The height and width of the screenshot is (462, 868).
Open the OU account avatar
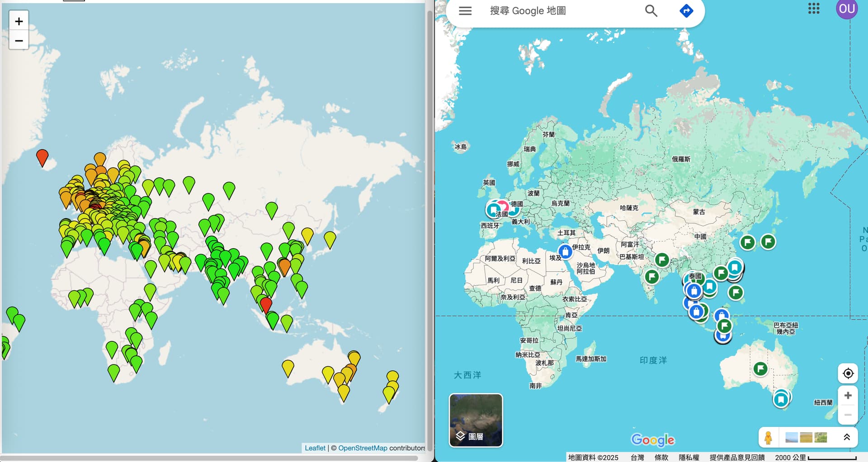847,9
